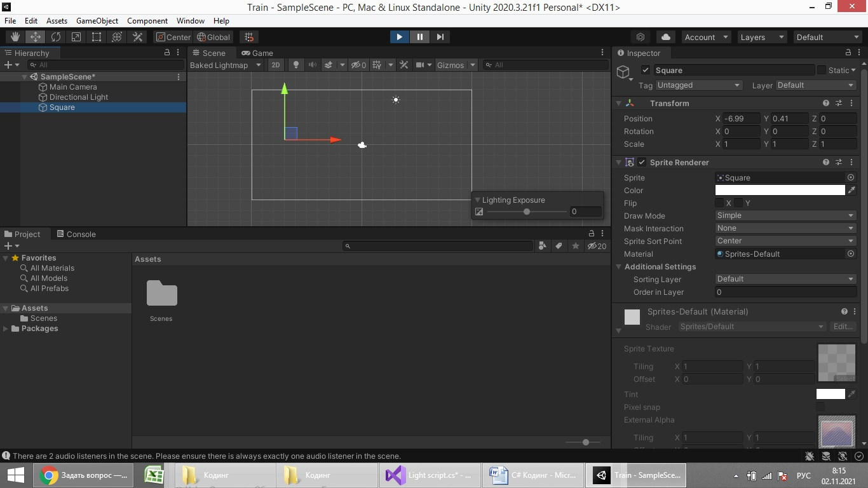Toggle scene grid visibility icon
The width and height of the screenshot is (868, 488).
coord(377,65)
